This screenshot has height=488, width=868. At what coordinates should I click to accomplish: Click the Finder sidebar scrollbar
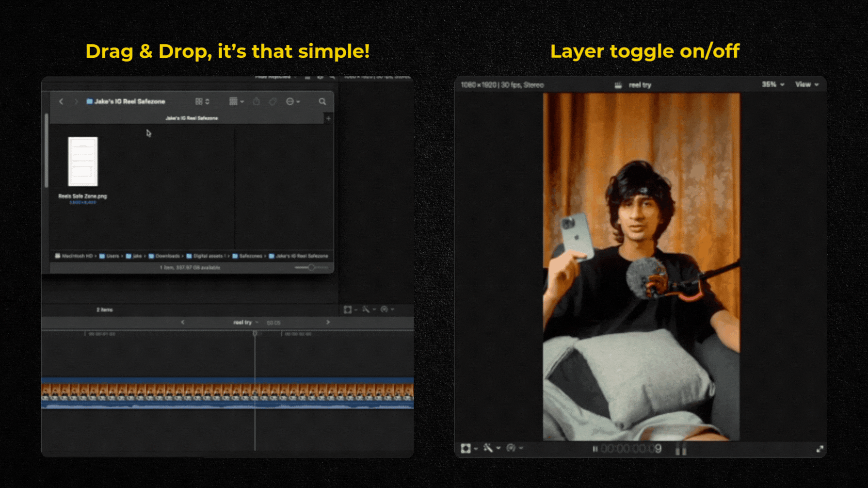point(47,150)
